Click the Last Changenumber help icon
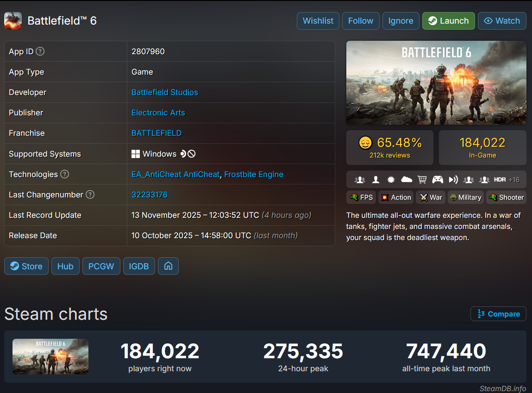Viewport: 532px width, 393px height. (x=90, y=195)
